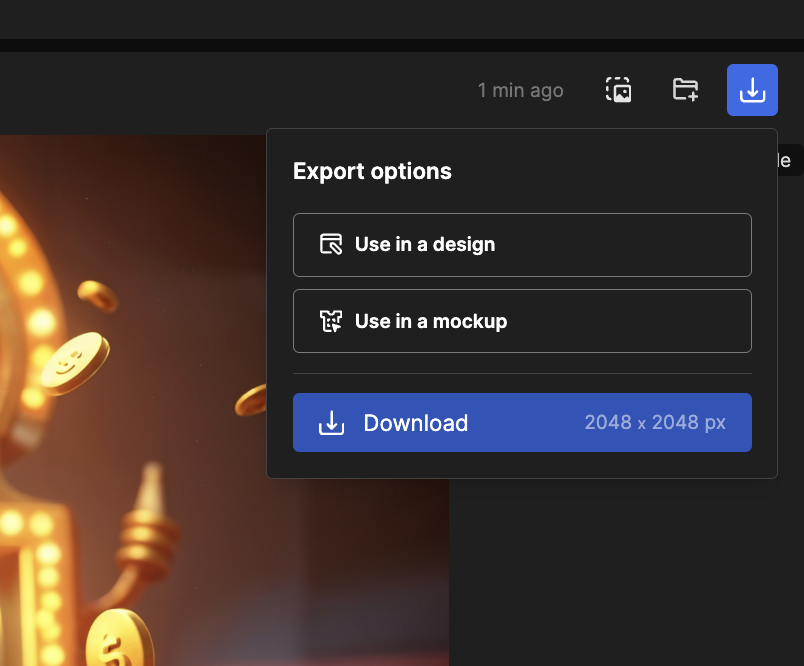Viewport: 804px width, 666px height.
Task: Click the dashed-frame image icon
Action: (619, 90)
